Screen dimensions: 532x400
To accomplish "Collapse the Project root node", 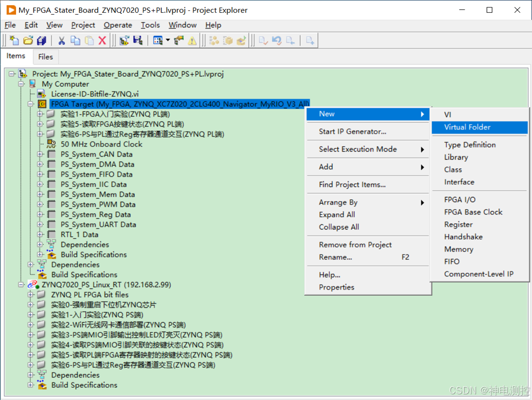I will tap(12, 73).
